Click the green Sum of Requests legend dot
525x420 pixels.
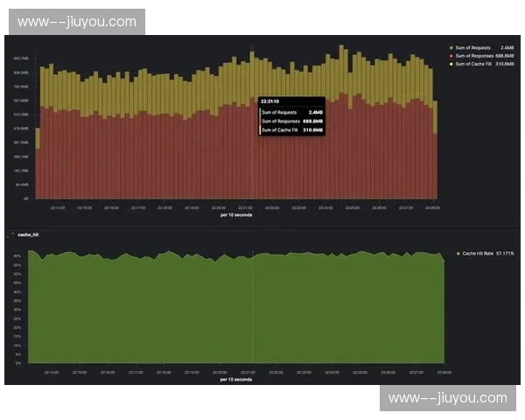pyautogui.click(x=450, y=47)
